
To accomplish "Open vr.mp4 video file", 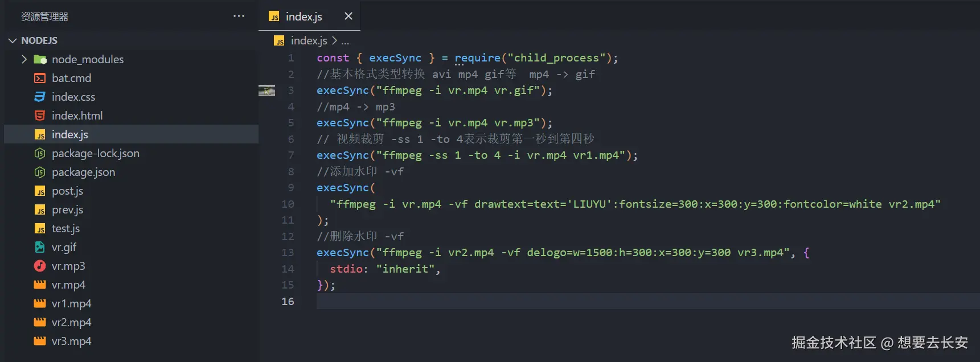I will [x=68, y=285].
